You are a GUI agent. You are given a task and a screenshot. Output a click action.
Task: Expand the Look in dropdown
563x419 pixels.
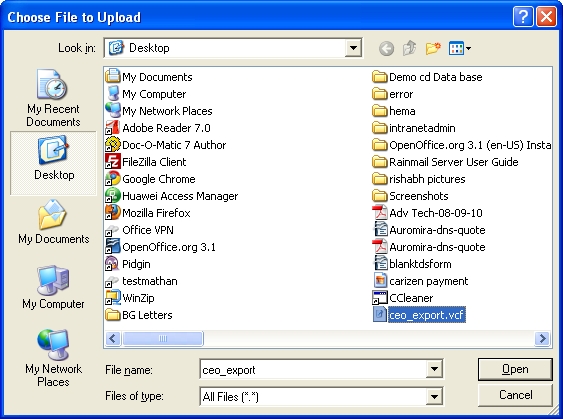tap(353, 48)
